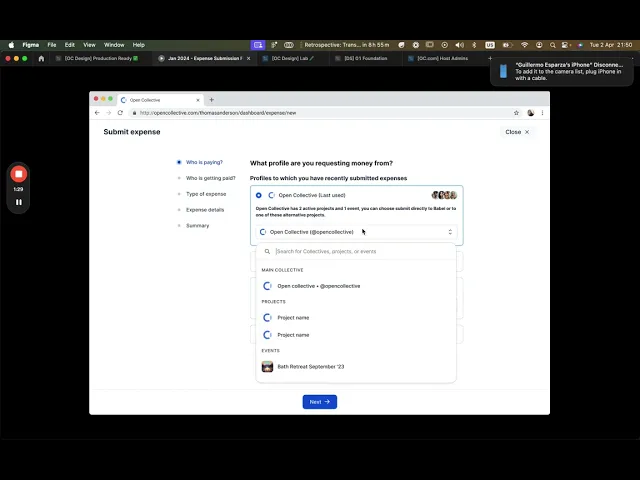Open the Wi-Fi status menu
The width and height of the screenshot is (640, 480).
[524, 45]
